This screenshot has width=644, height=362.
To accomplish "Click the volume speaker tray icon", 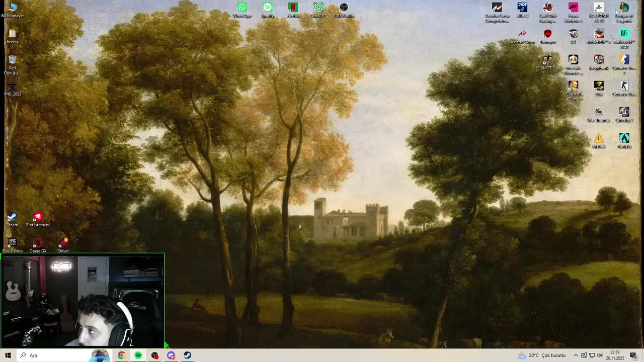I will click(600, 355).
